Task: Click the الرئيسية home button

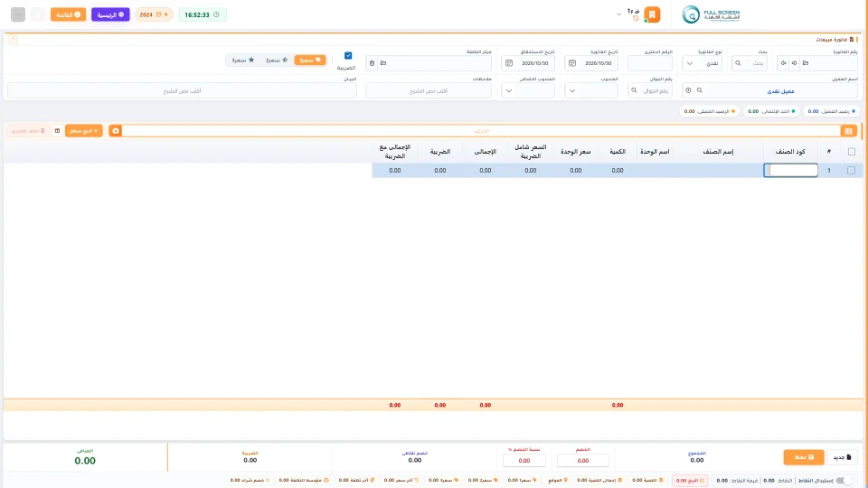Action: [110, 14]
